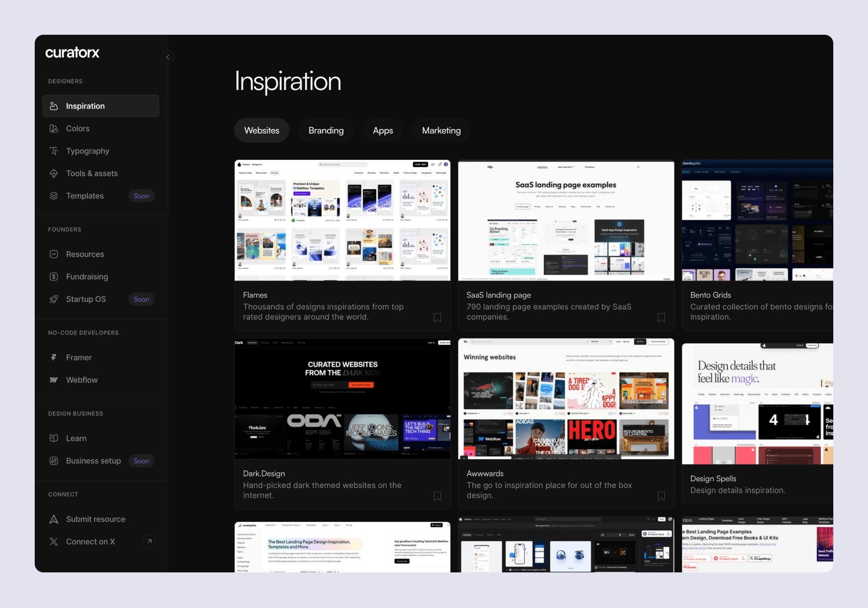The width and height of the screenshot is (868, 608).
Task: Click the Inspiration sidebar icon
Action: click(x=54, y=106)
